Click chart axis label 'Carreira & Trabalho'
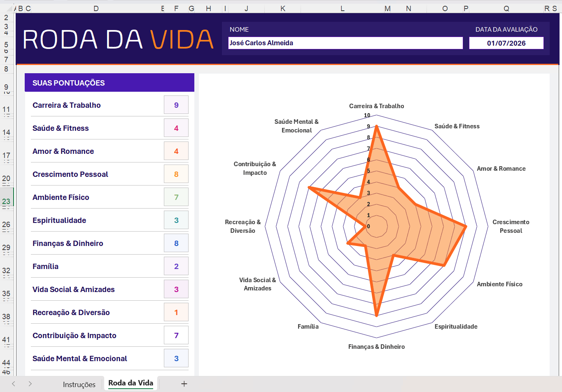Image resolution: width=562 pixels, height=392 pixels. point(376,106)
